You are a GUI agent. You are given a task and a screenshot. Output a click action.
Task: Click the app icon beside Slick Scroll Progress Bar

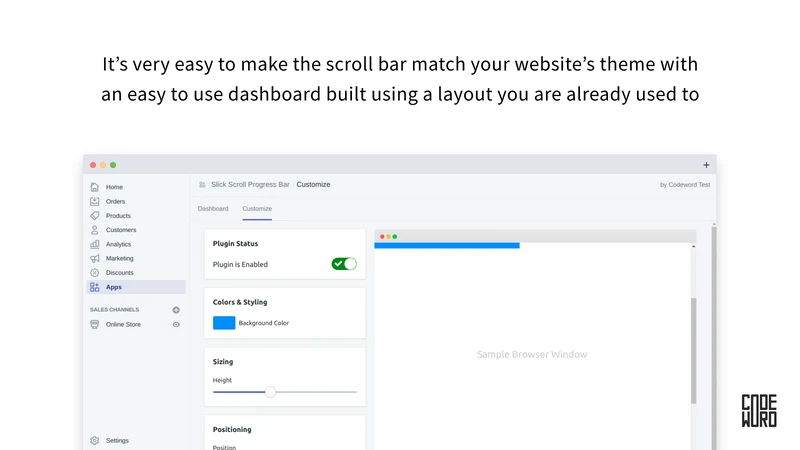(202, 185)
